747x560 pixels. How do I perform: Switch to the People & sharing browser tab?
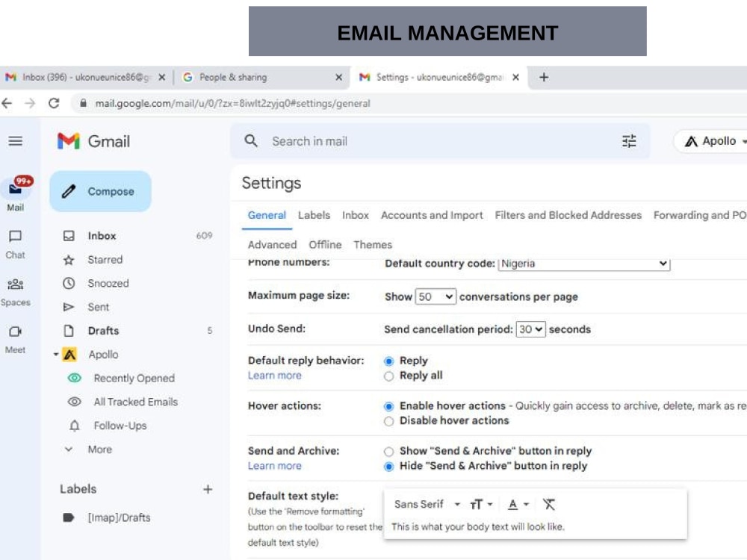pyautogui.click(x=261, y=77)
